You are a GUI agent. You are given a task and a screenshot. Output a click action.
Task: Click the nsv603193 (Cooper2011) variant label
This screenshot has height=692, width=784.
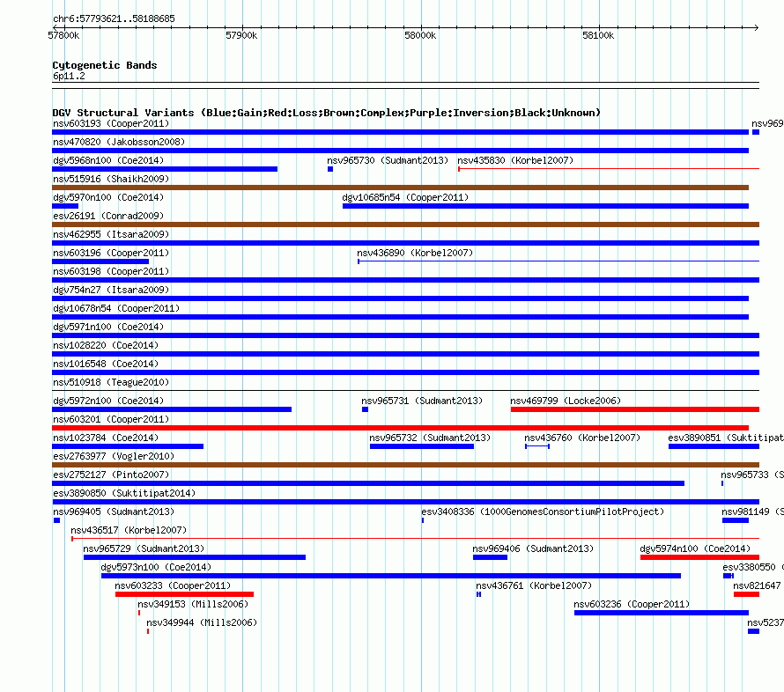click(111, 123)
